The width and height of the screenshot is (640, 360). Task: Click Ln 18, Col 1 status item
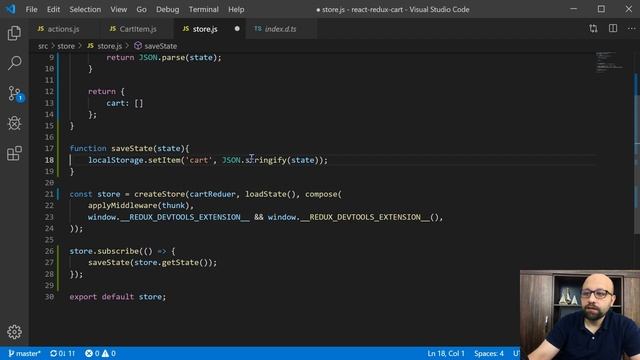click(446, 353)
